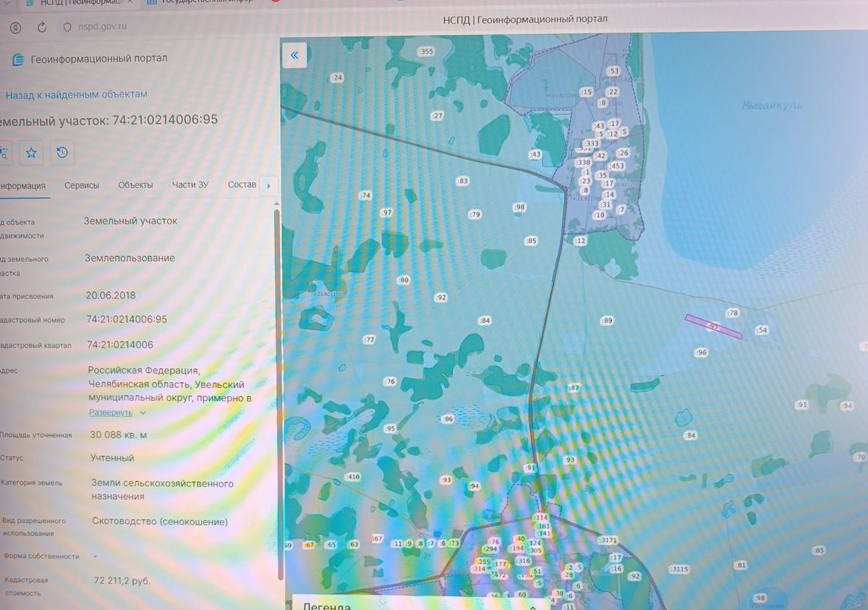This screenshot has height=610, width=868.
Task: Open the site security shield icon
Action: (67, 27)
